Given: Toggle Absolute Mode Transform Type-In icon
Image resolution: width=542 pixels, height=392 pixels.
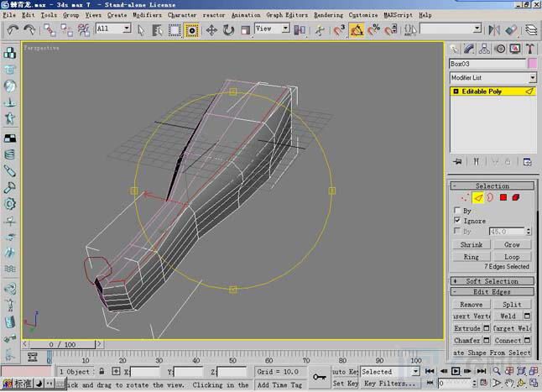Looking at the screenshot, I should 116,372.
